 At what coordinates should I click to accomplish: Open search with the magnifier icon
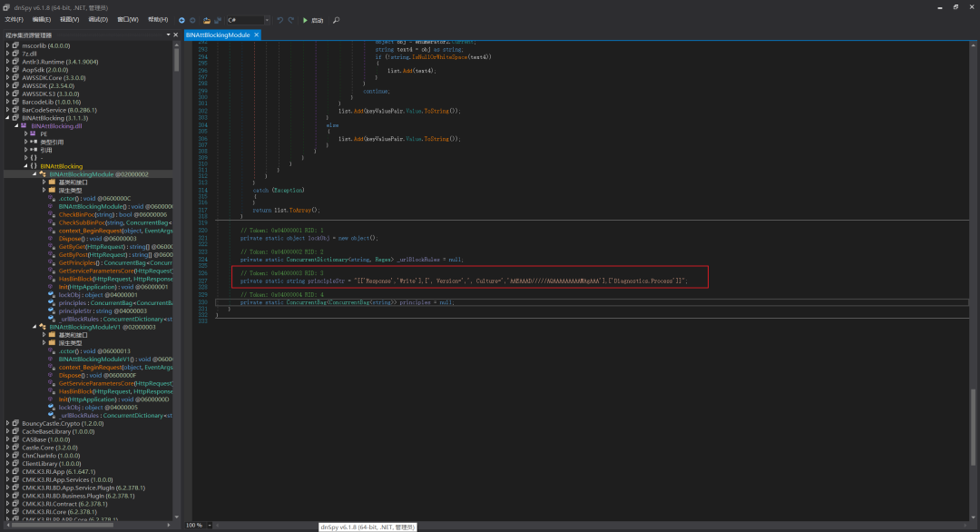337,20
